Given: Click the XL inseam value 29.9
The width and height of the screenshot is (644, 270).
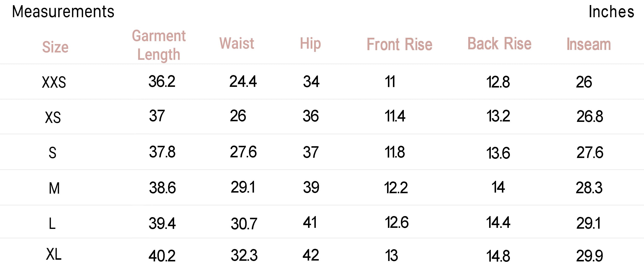Looking at the screenshot, I should point(590,256).
